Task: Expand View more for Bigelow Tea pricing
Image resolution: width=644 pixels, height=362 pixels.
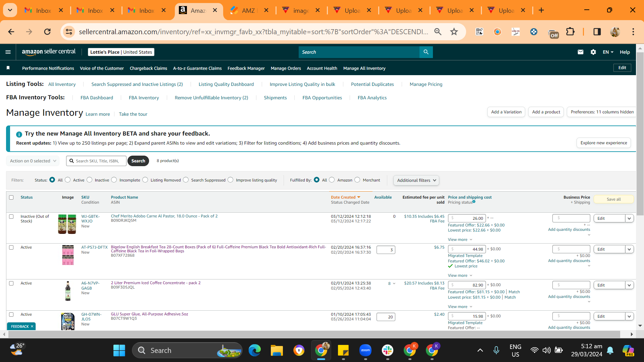Action: (x=460, y=275)
